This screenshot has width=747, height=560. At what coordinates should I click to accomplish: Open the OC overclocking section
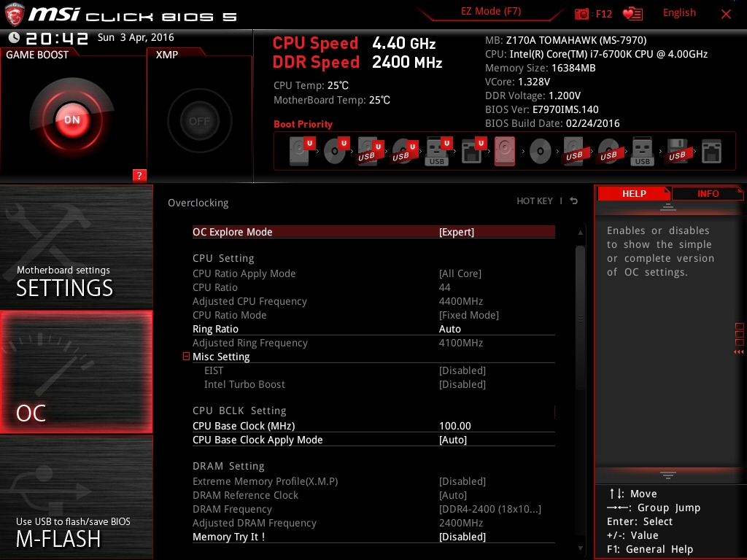pos(76,372)
